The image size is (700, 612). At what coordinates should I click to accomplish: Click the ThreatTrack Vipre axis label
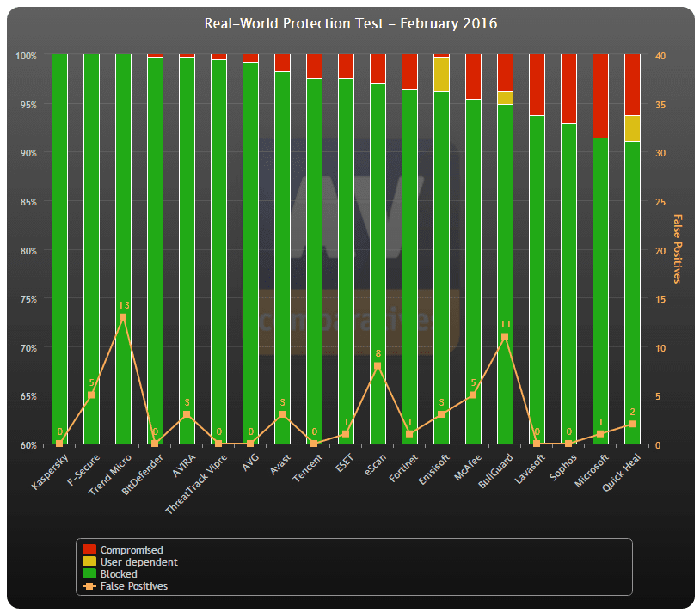click(x=196, y=484)
